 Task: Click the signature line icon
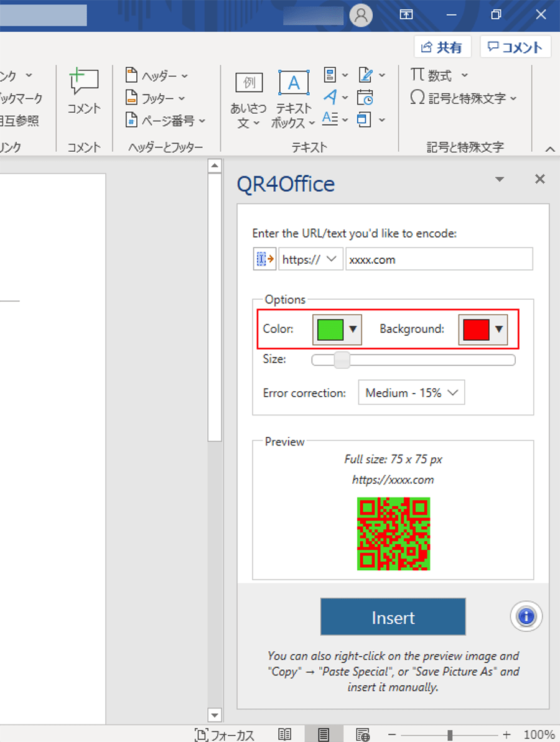click(371, 75)
